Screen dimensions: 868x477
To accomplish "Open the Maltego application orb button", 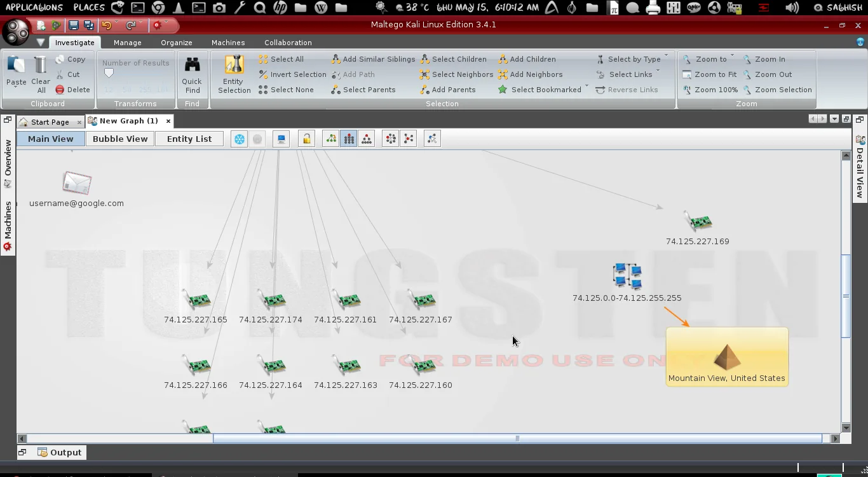I will click(15, 32).
